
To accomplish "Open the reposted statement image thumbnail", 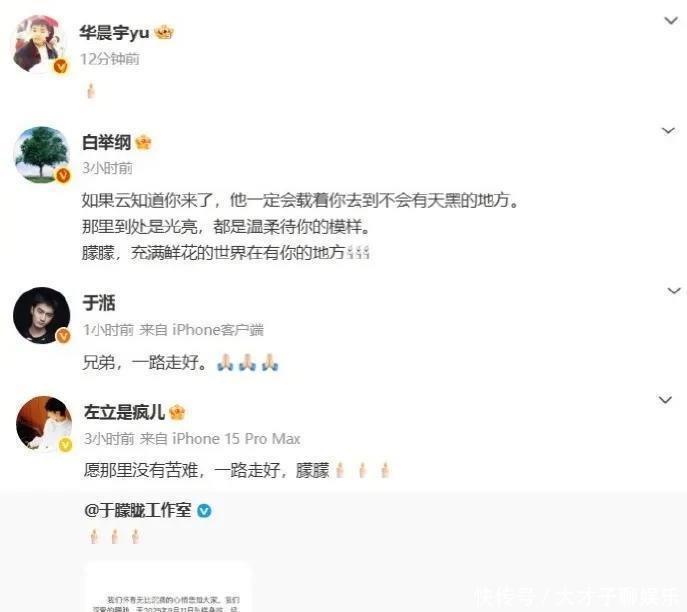I will [x=168, y=586].
